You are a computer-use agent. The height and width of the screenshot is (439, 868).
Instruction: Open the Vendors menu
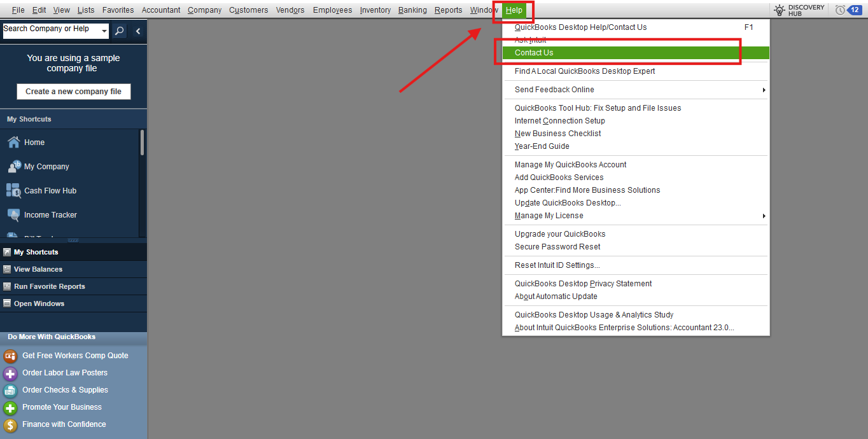click(290, 10)
